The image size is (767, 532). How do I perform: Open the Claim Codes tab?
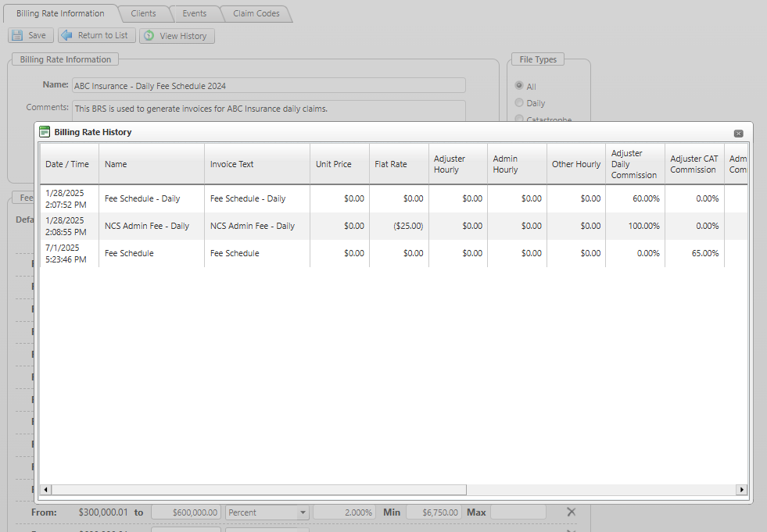[256, 14]
